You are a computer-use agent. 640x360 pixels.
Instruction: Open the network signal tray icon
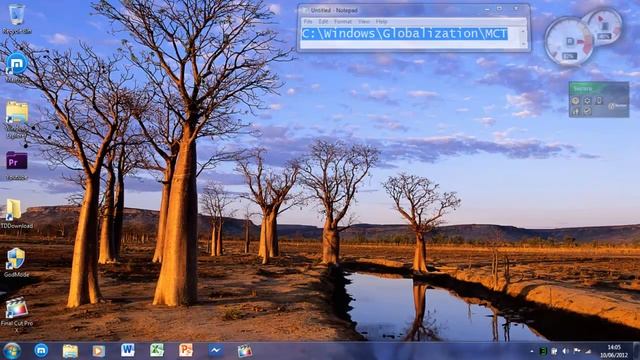click(588, 351)
